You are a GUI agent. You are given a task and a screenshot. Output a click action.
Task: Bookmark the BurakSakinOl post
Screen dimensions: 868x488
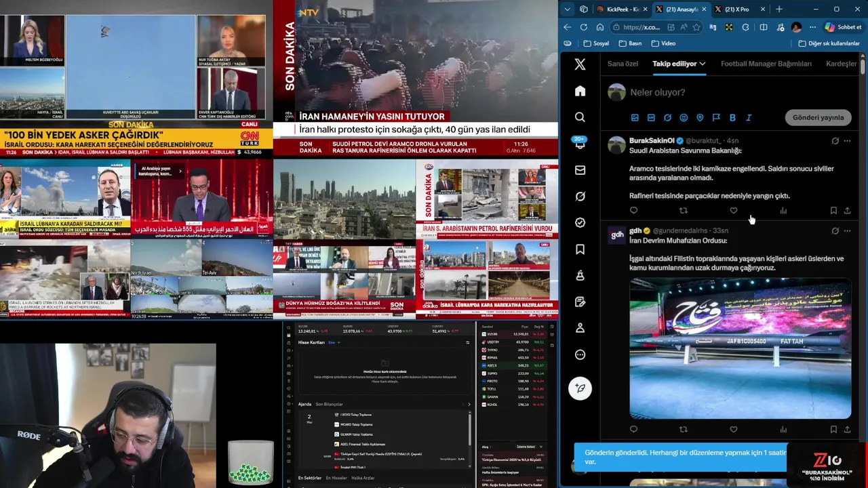(833, 211)
